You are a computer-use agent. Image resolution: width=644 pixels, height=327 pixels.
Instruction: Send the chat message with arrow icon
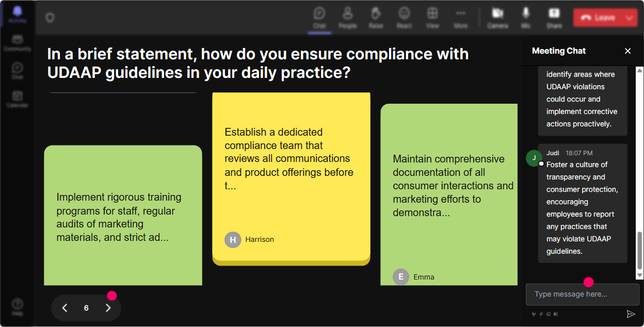pyautogui.click(x=631, y=314)
